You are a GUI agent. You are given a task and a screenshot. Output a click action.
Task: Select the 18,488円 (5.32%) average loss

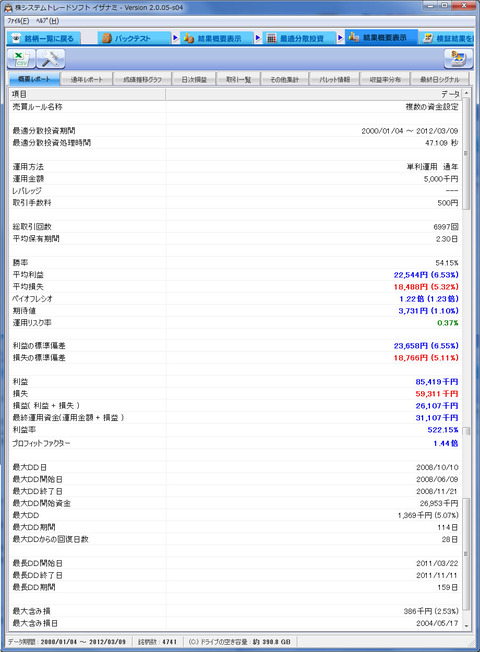426,287
